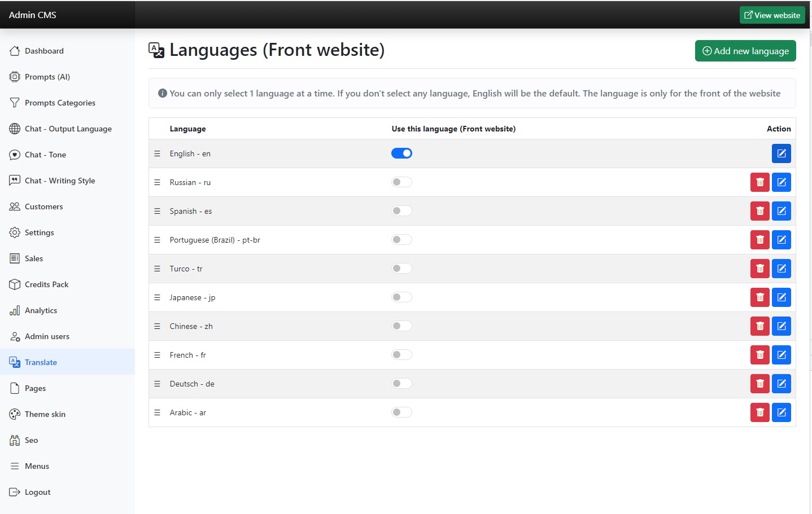Enable Spanish as front website language
This screenshot has width=812, height=514.
click(401, 211)
